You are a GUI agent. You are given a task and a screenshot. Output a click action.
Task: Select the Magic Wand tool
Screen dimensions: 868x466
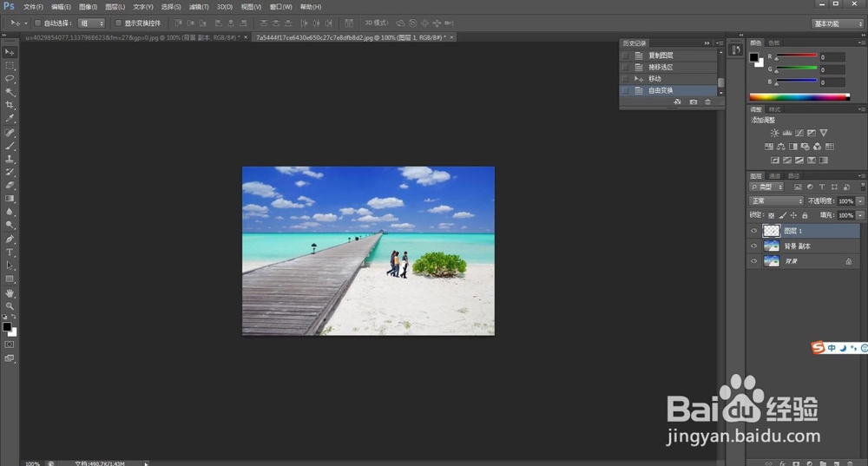10,92
